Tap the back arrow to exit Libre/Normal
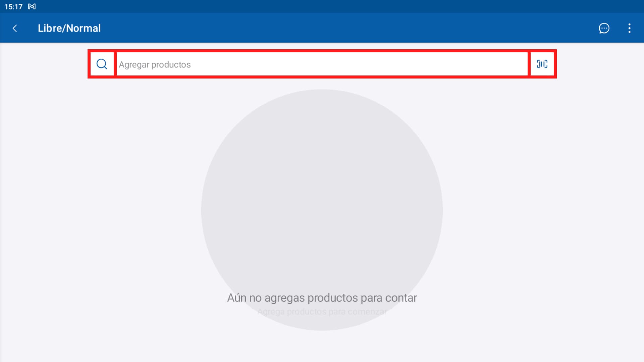The height and width of the screenshot is (362, 644). coord(15,28)
